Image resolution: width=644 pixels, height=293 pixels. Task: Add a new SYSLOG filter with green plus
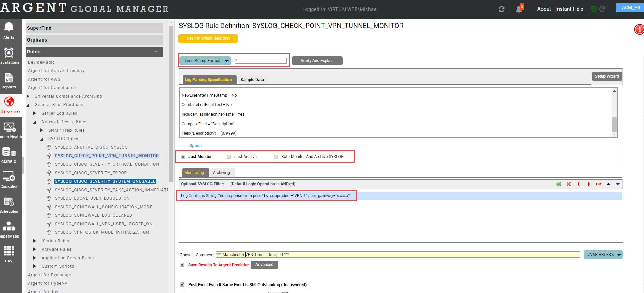(559, 184)
